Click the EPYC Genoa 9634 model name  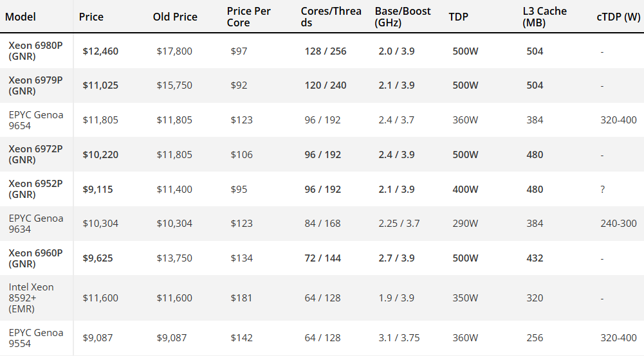click(35, 224)
